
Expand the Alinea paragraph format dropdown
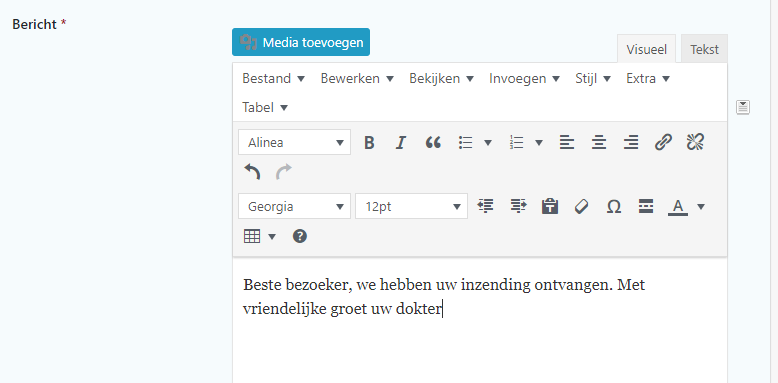click(x=294, y=142)
